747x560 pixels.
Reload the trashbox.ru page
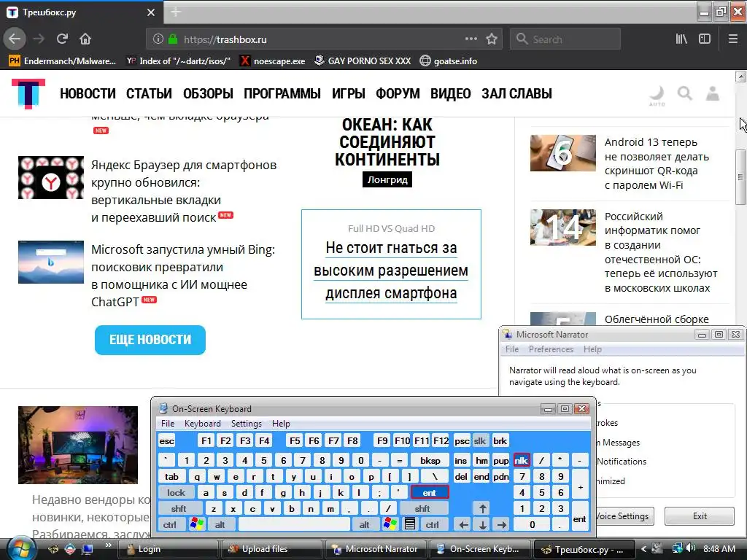coord(62,39)
